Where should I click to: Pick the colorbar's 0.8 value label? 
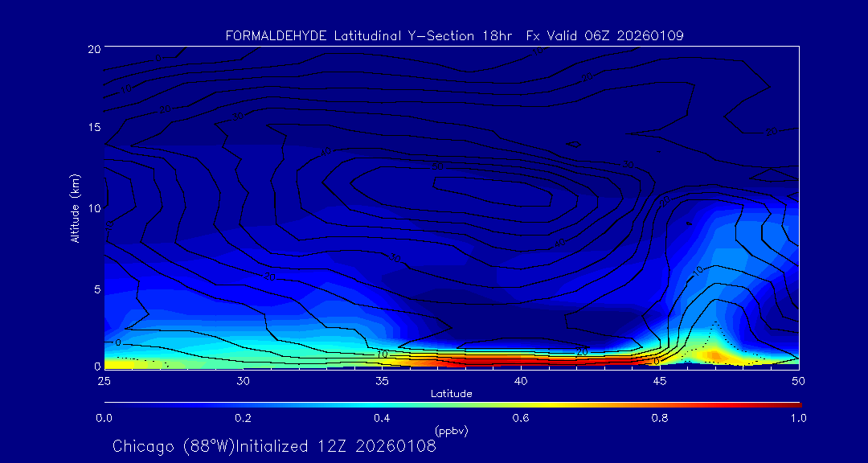660,418
